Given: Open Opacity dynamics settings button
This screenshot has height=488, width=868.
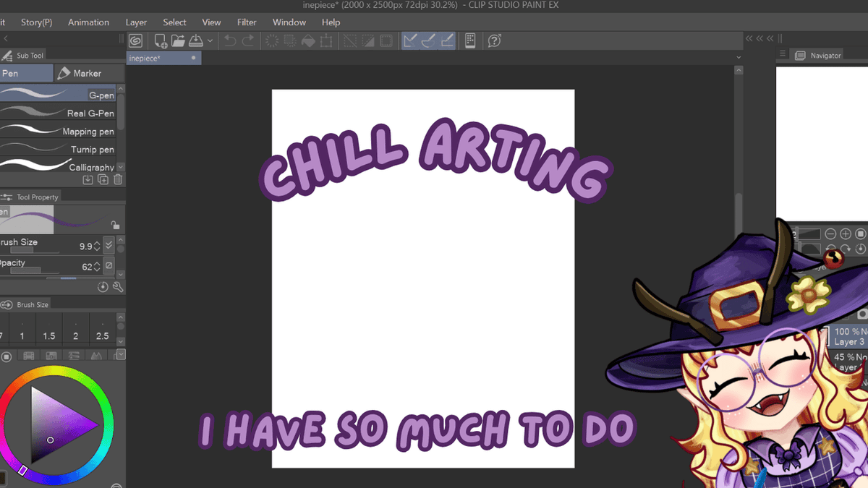Looking at the screenshot, I should click(109, 266).
